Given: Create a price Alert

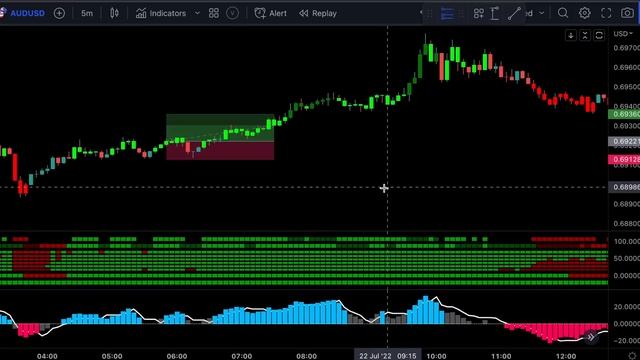Looking at the screenshot, I should click(271, 13).
